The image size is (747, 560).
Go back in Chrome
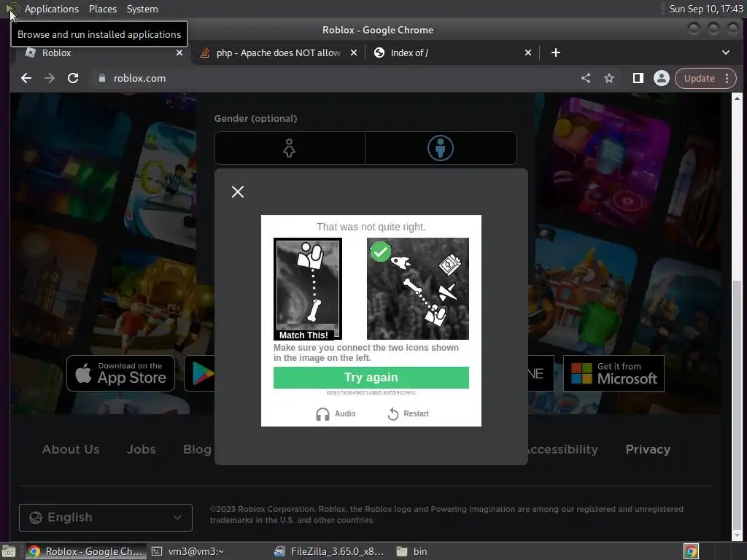pos(26,78)
